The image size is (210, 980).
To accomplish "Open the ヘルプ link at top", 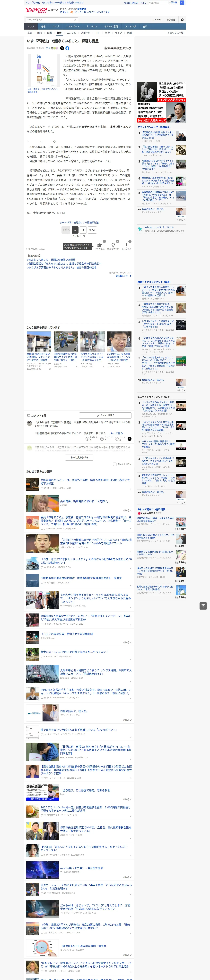I will [x=143, y=3].
